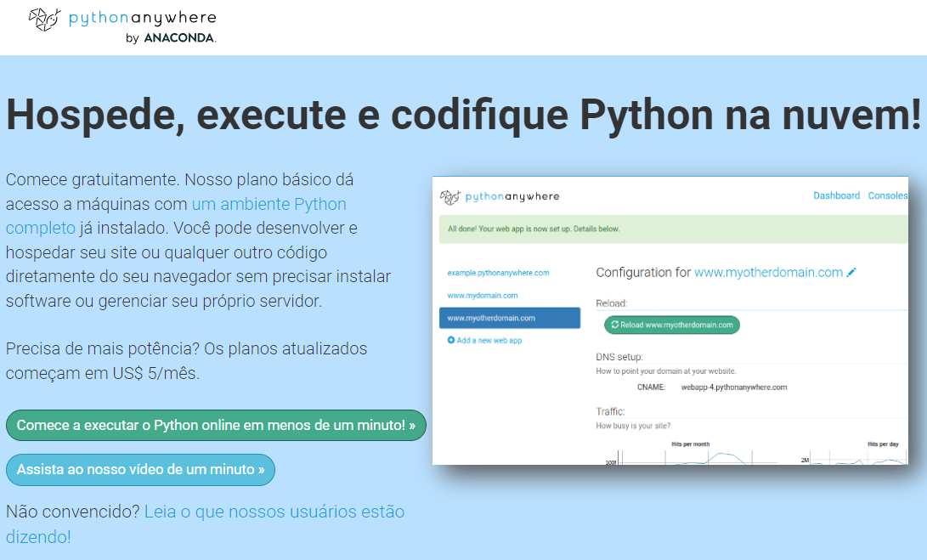Click the 'All done! Your web app' banner
This screenshot has height=560, width=927.
tap(674, 229)
